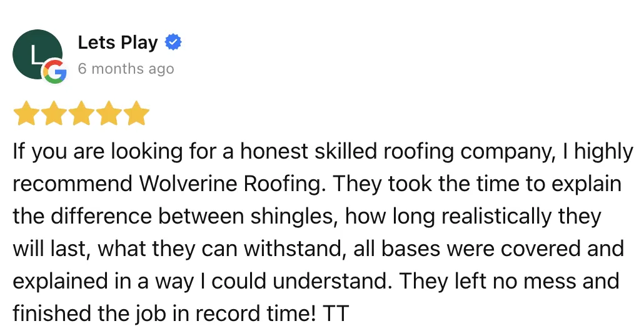Click the blue verified checkmark badge

[173, 42]
